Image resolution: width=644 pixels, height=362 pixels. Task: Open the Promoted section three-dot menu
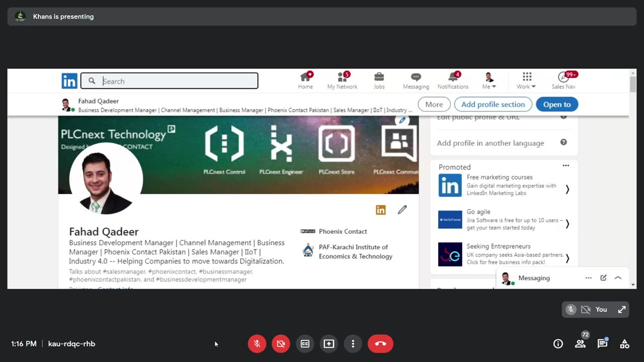click(x=566, y=165)
